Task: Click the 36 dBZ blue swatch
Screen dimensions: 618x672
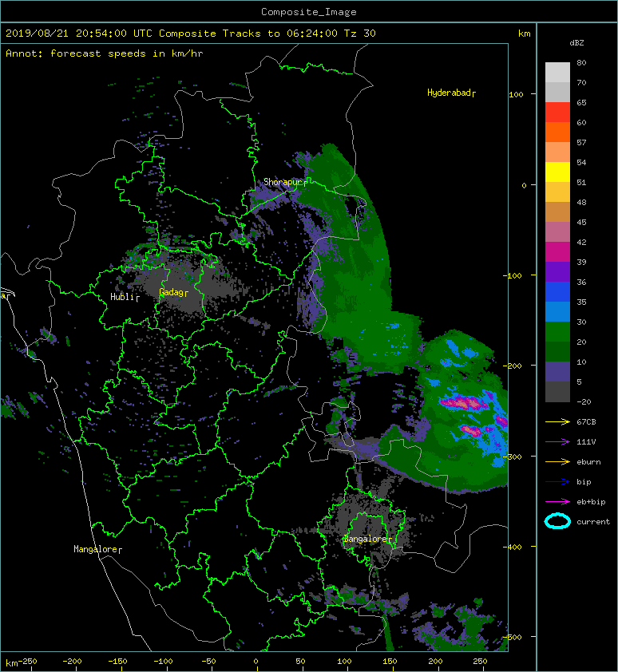Action: [557, 291]
